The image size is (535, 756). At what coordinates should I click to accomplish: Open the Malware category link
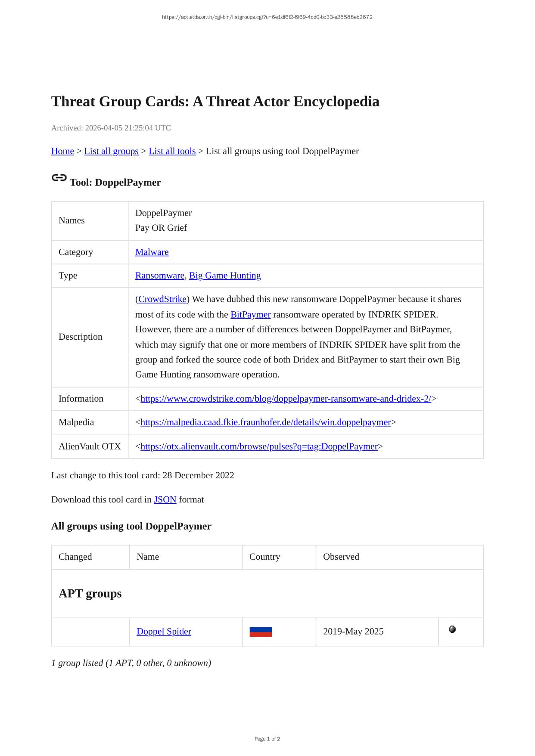click(x=152, y=252)
